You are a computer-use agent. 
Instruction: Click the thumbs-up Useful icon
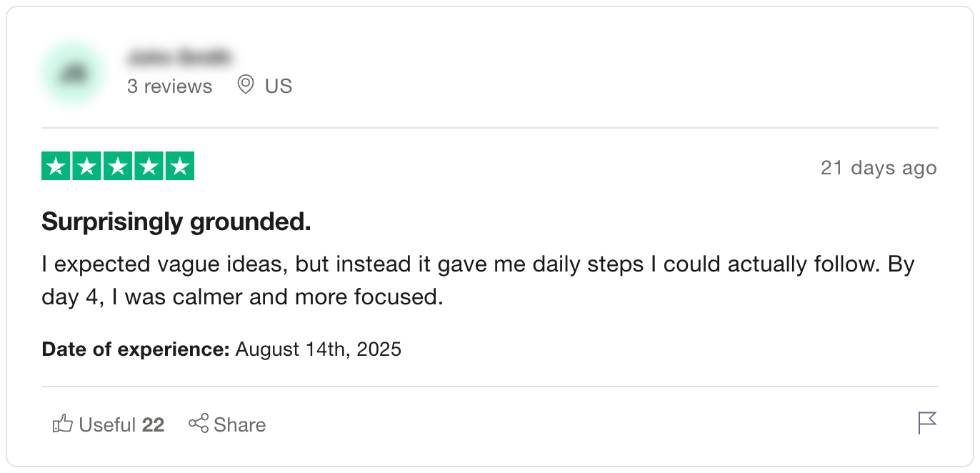click(x=63, y=424)
